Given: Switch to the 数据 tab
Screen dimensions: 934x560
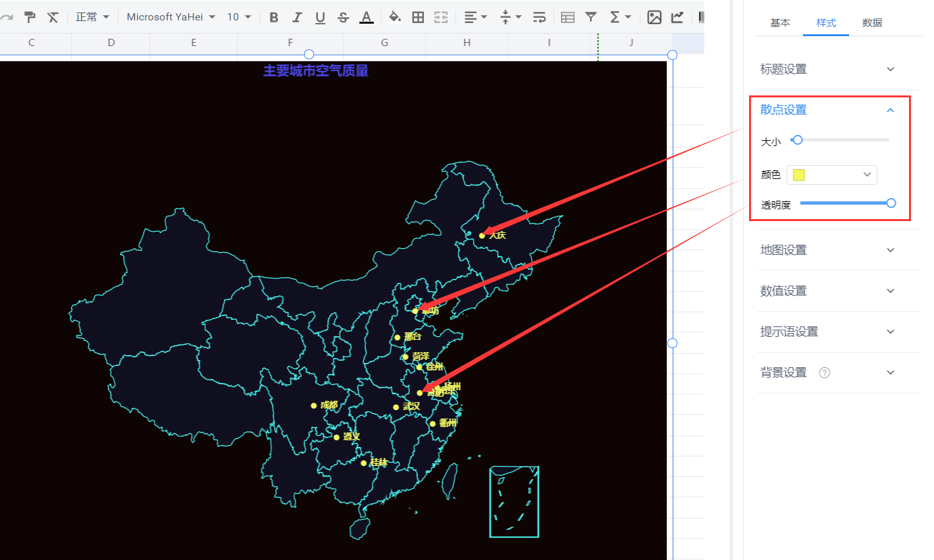Looking at the screenshot, I should pos(872,23).
